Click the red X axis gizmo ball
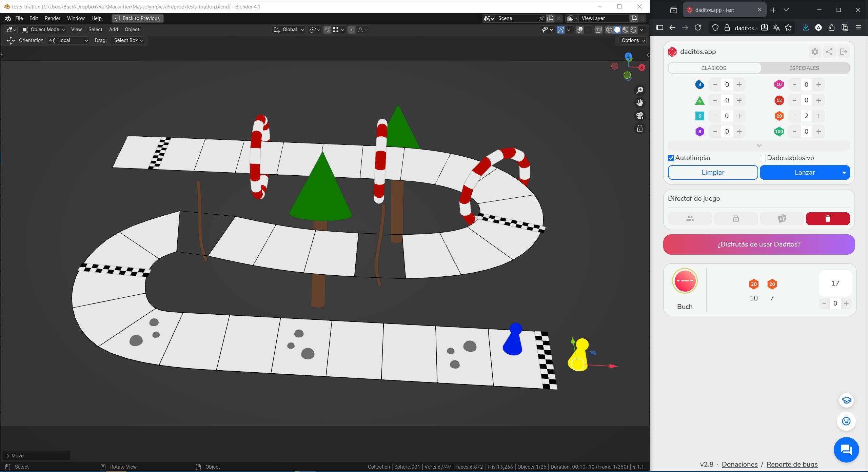 (642, 67)
